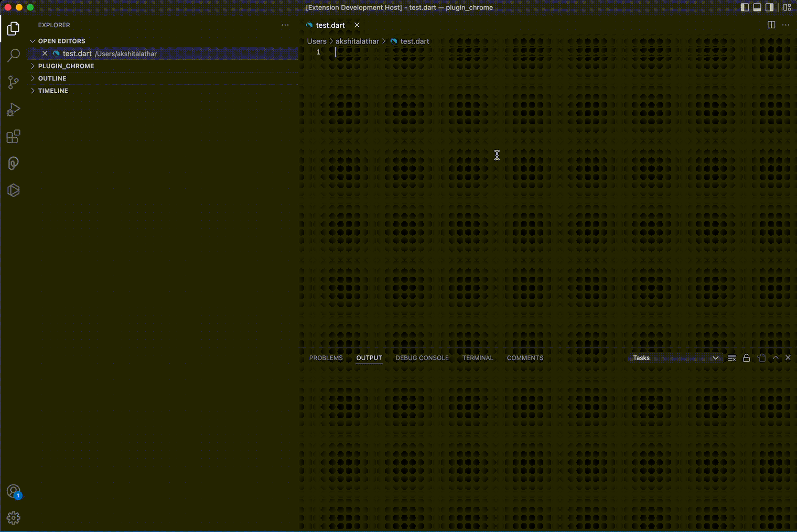This screenshot has height=532, width=797.
Task: Click line number 1 in gutter
Action: click(x=318, y=52)
